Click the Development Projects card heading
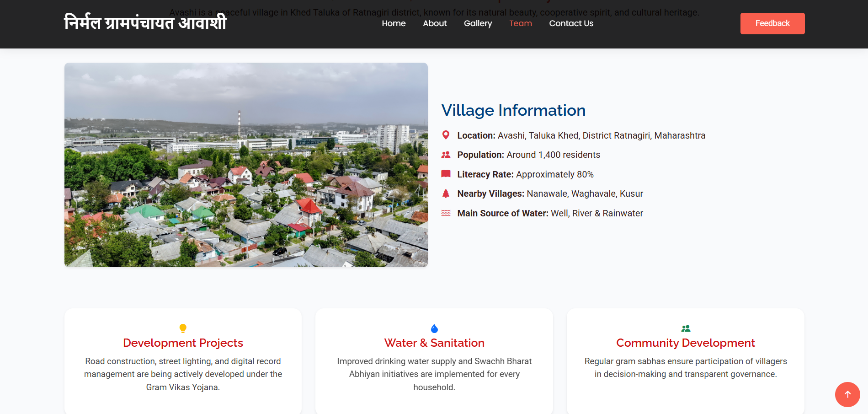The width and height of the screenshot is (868, 414). pos(183,343)
